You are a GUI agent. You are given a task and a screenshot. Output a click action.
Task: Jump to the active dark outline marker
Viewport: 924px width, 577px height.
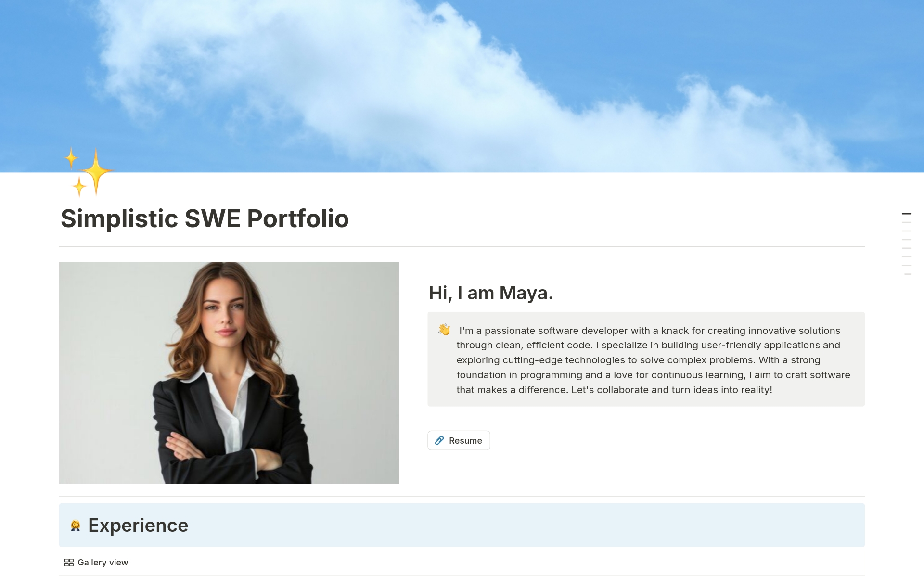(907, 214)
